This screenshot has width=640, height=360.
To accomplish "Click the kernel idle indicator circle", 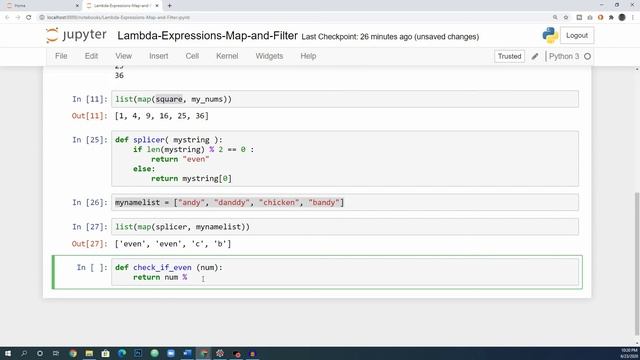I will (x=587, y=56).
